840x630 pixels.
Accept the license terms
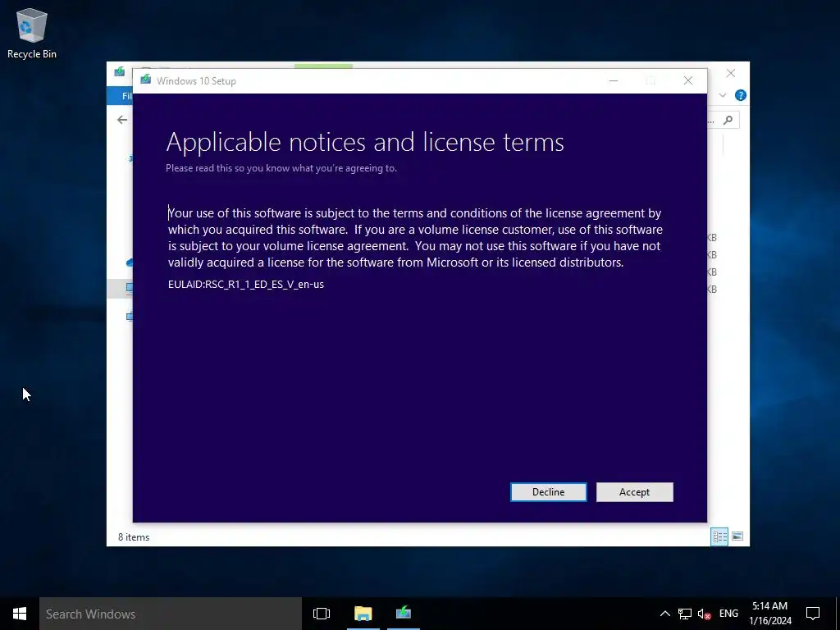[634, 492]
